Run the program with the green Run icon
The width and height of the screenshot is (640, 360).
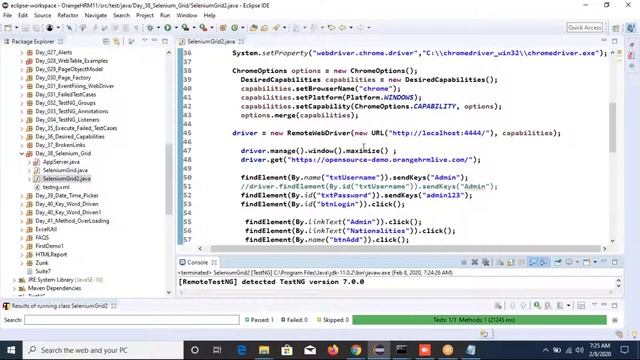pyautogui.click(x=167, y=27)
